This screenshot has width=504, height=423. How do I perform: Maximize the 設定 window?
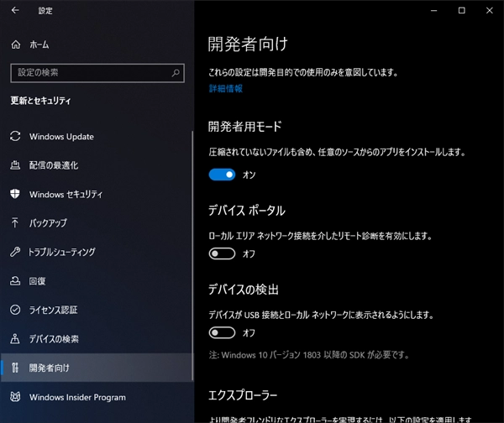[461, 11]
